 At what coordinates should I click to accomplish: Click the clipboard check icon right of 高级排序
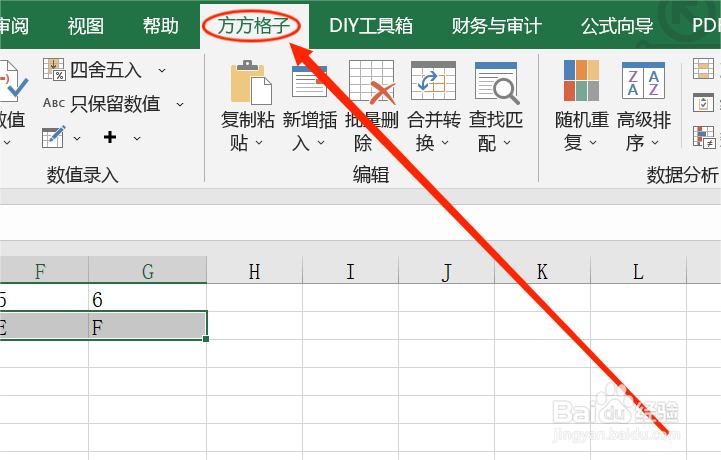click(704, 102)
